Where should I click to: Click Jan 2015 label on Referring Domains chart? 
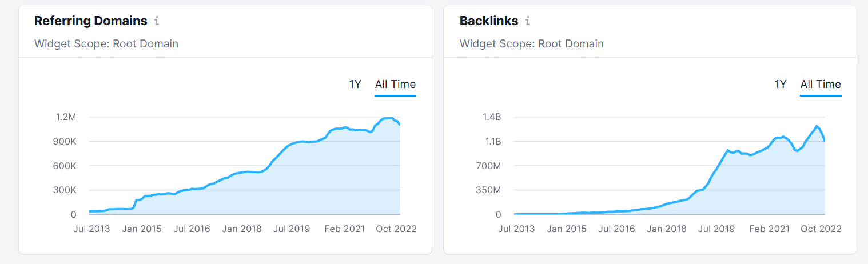click(143, 229)
